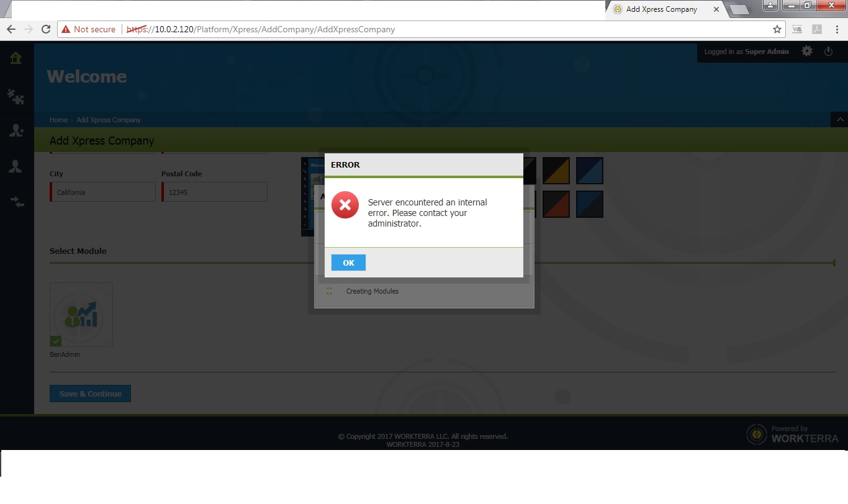Pick the black and orange theme swatch
Viewport: 848px width, 504px height.
[x=556, y=204]
